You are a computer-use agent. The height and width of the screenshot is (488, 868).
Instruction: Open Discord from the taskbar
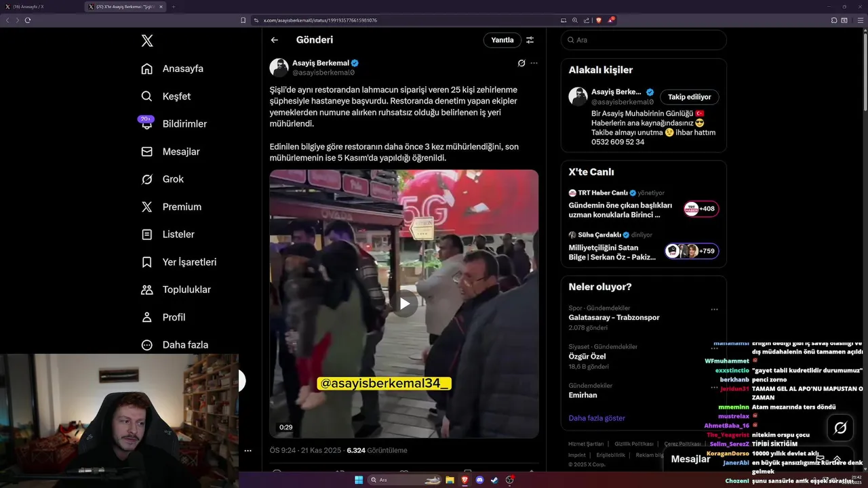pyautogui.click(x=480, y=480)
